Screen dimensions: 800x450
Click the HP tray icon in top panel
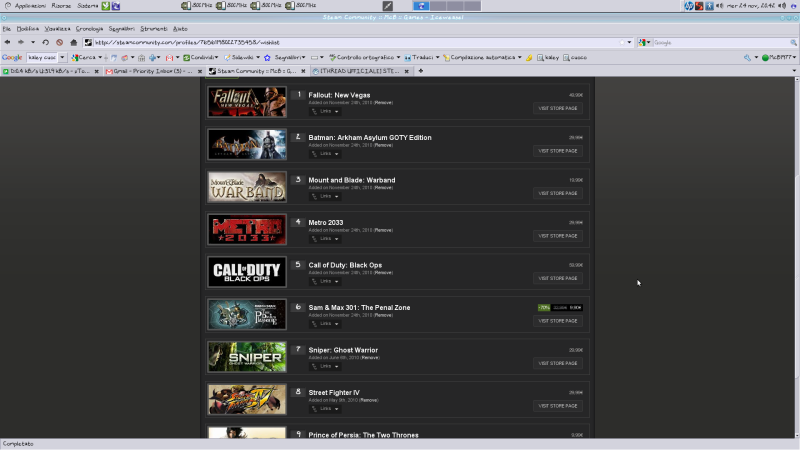pyautogui.click(x=689, y=6)
